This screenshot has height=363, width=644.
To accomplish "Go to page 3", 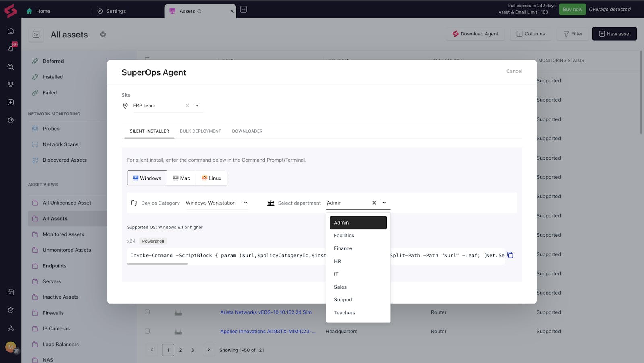I will [192, 350].
